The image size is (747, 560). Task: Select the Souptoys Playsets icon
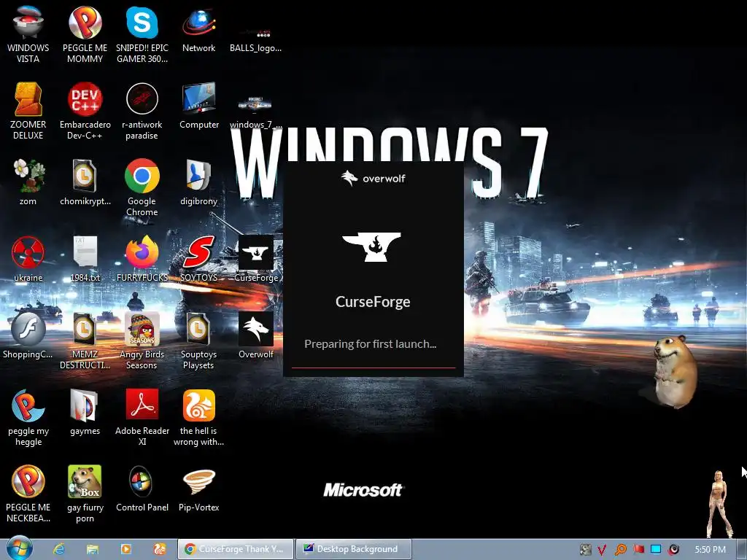(198, 341)
